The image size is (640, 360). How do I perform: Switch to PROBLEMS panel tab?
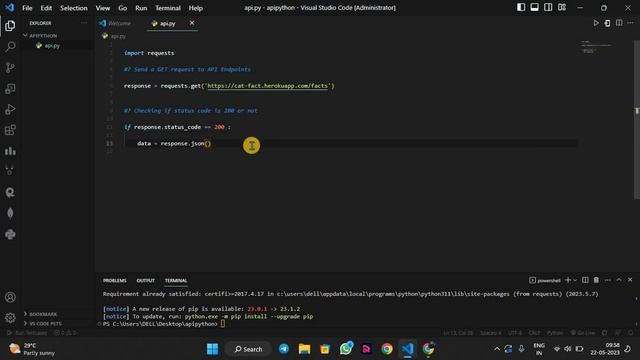coord(115,280)
